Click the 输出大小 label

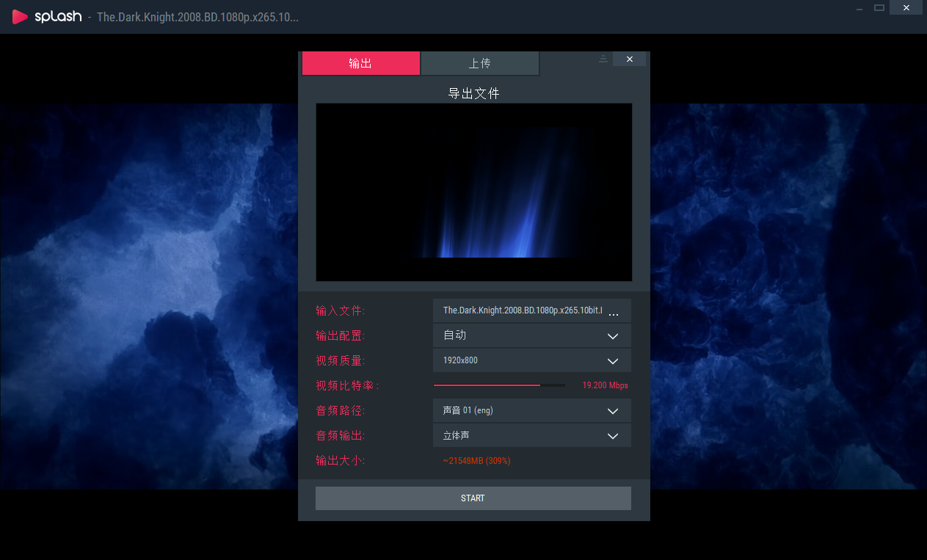click(x=341, y=461)
